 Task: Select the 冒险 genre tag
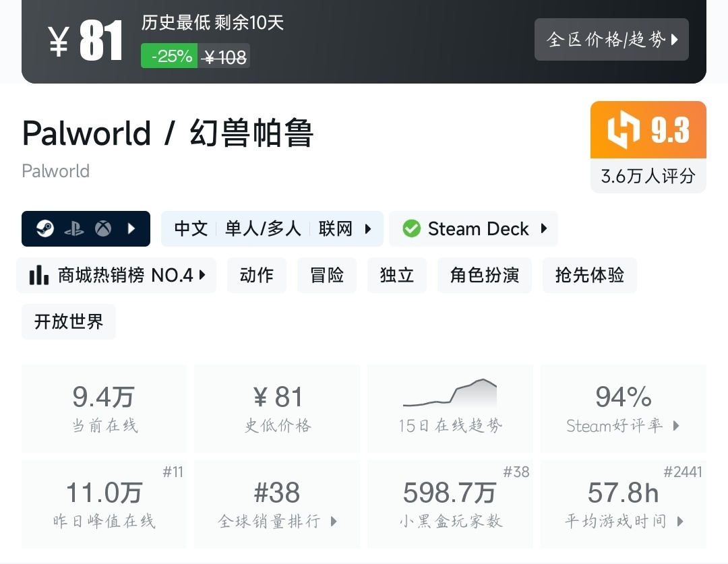pos(327,276)
